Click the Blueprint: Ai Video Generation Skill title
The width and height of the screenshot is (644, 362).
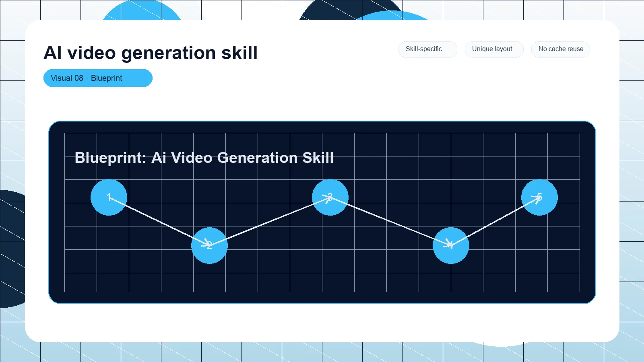tap(204, 158)
